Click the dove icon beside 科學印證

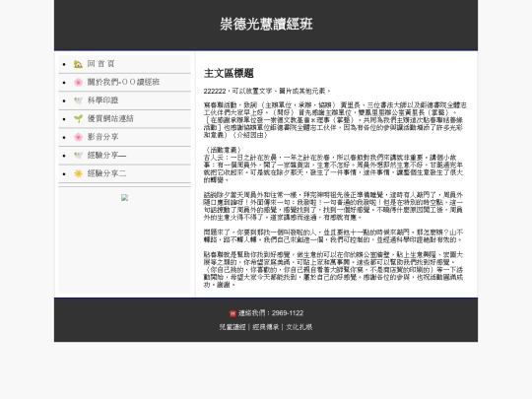tap(78, 100)
